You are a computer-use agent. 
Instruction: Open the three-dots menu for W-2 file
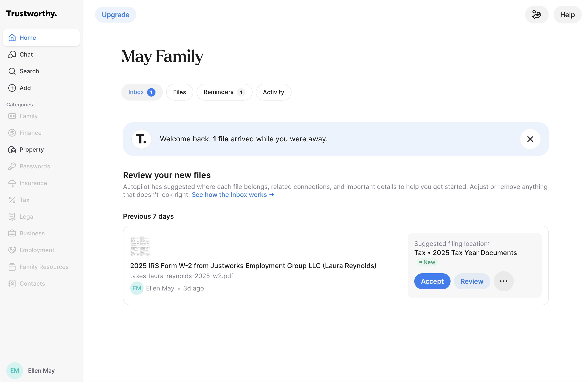pos(504,281)
